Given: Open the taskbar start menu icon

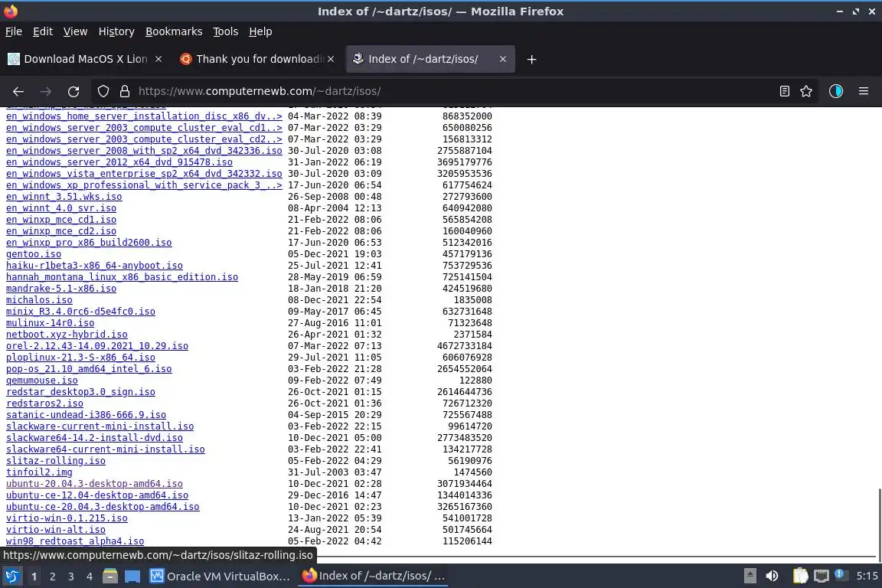Looking at the screenshot, I should (11, 577).
